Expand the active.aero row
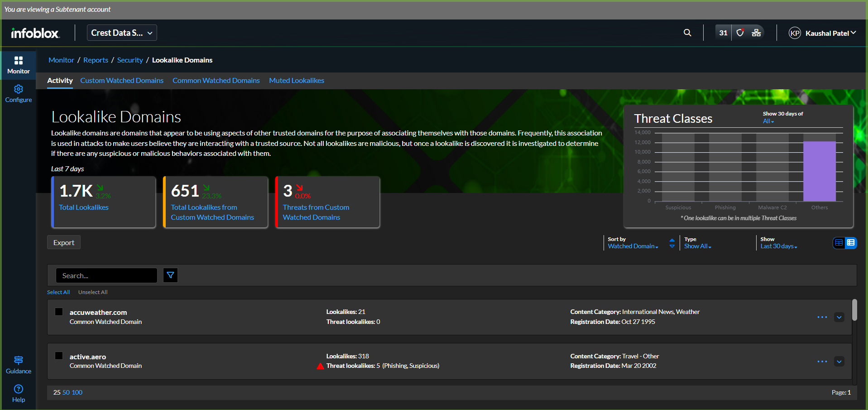 (839, 362)
